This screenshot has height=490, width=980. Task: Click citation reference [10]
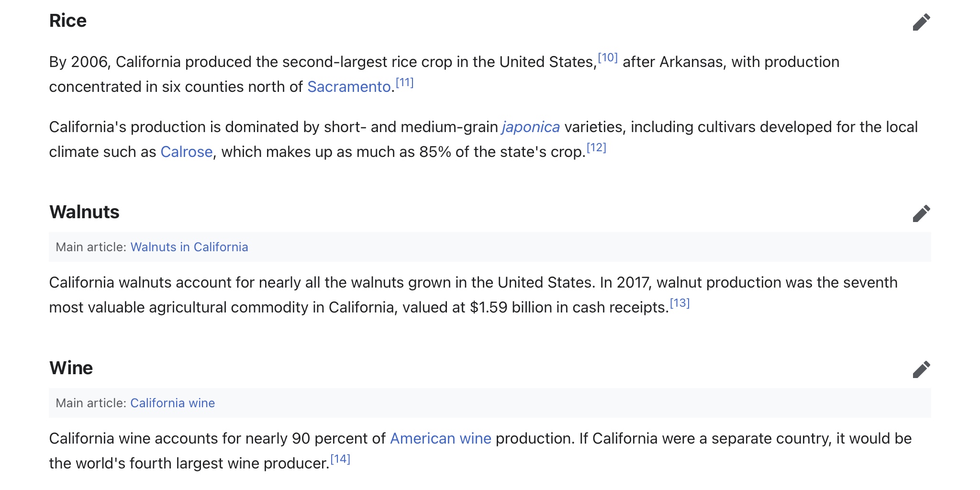pos(608,58)
